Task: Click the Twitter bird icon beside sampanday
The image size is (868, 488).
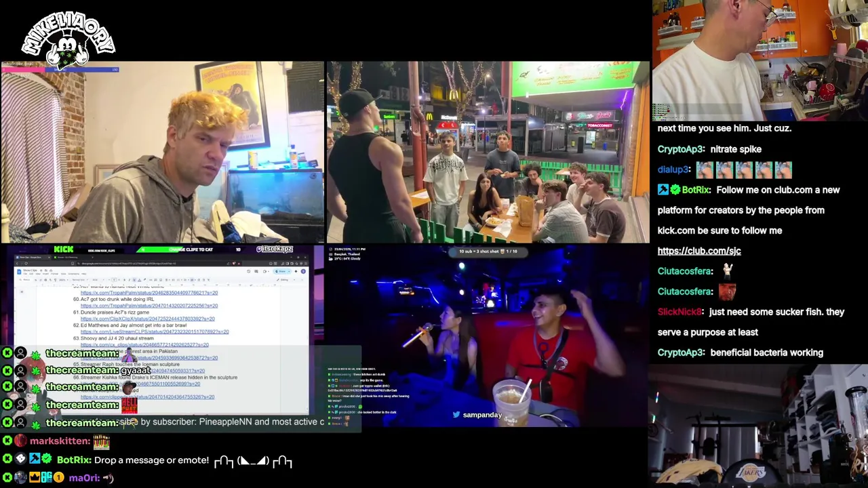Action: click(x=456, y=415)
